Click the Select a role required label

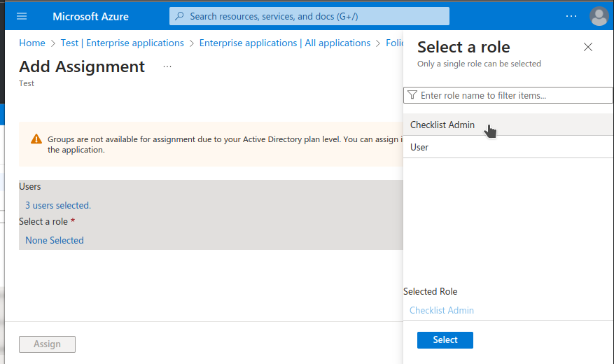(x=47, y=221)
